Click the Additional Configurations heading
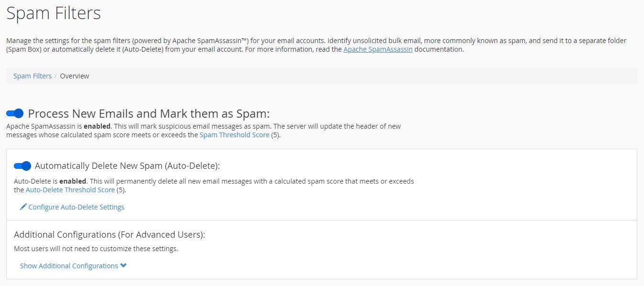The height and width of the screenshot is (286, 644). click(x=109, y=235)
